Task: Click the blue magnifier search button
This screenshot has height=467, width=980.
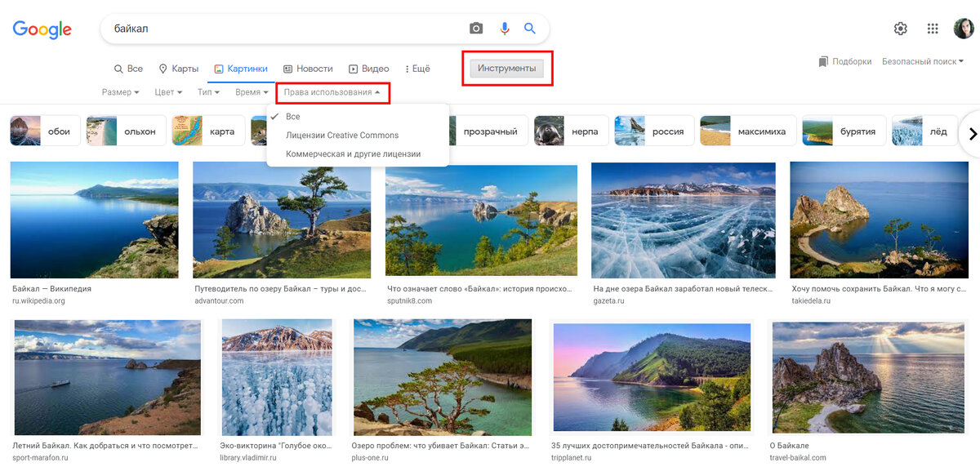Action: [530, 29]
